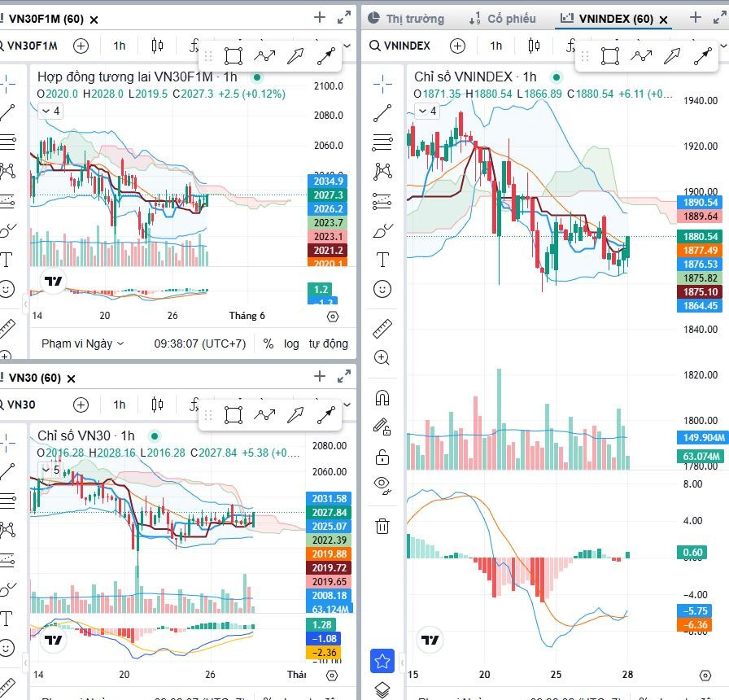Toggle log scale in VN30F1M chart

tap(291, 343)
